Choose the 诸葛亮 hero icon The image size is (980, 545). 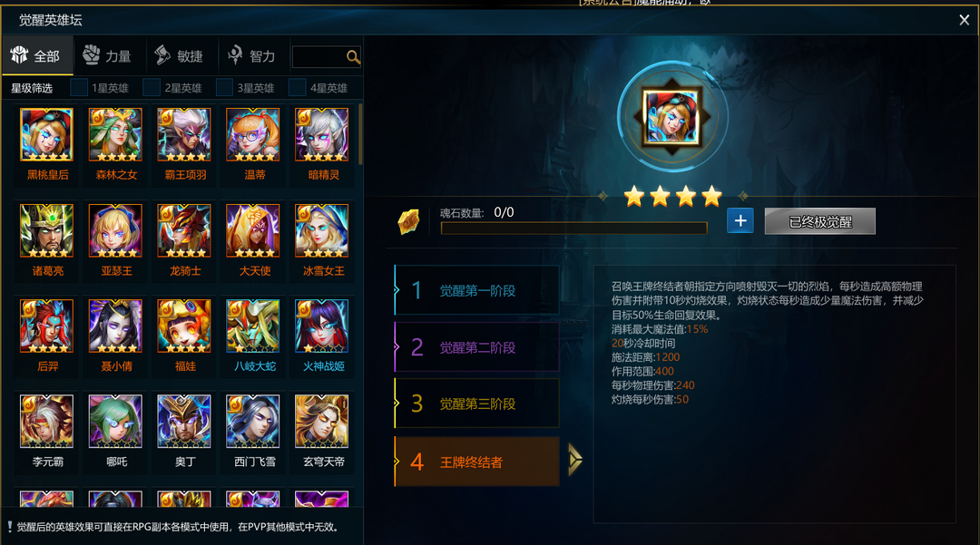pyautogui.click(x=47, y=230)
